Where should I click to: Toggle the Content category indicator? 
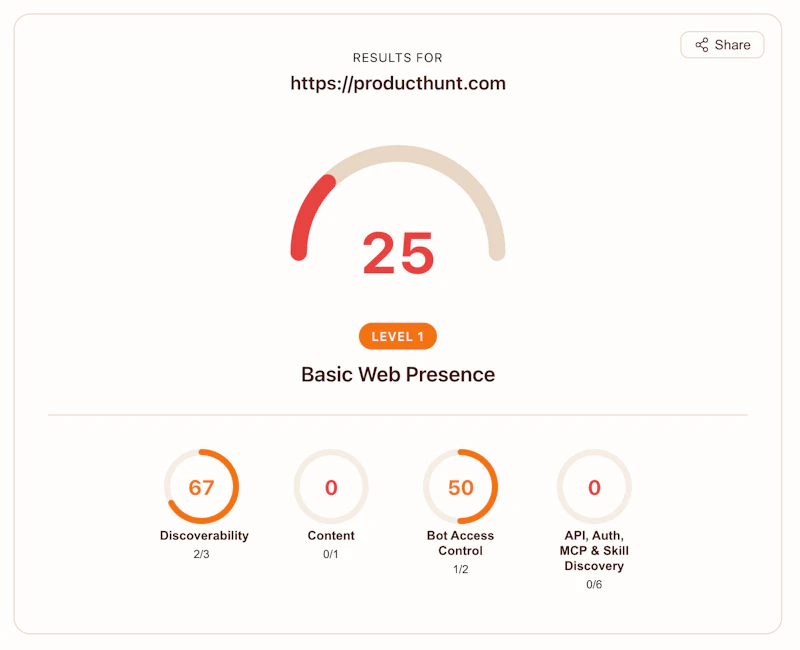coord(331,487)
